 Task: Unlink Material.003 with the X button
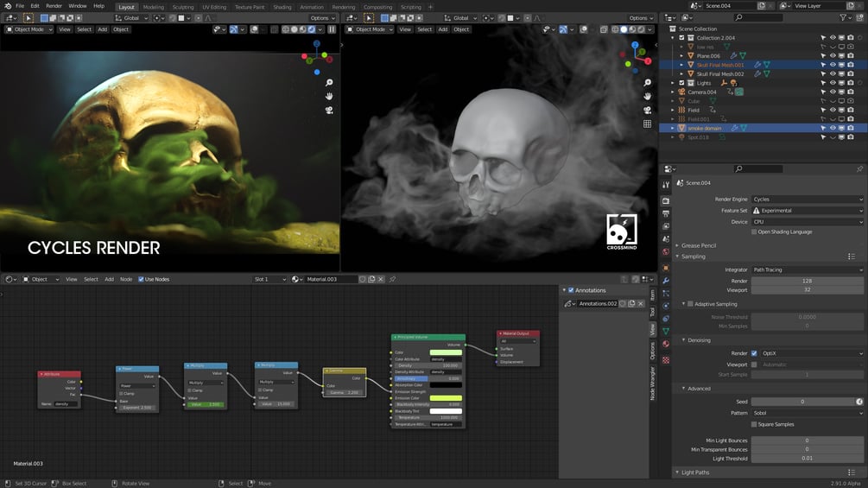point(381,279)
